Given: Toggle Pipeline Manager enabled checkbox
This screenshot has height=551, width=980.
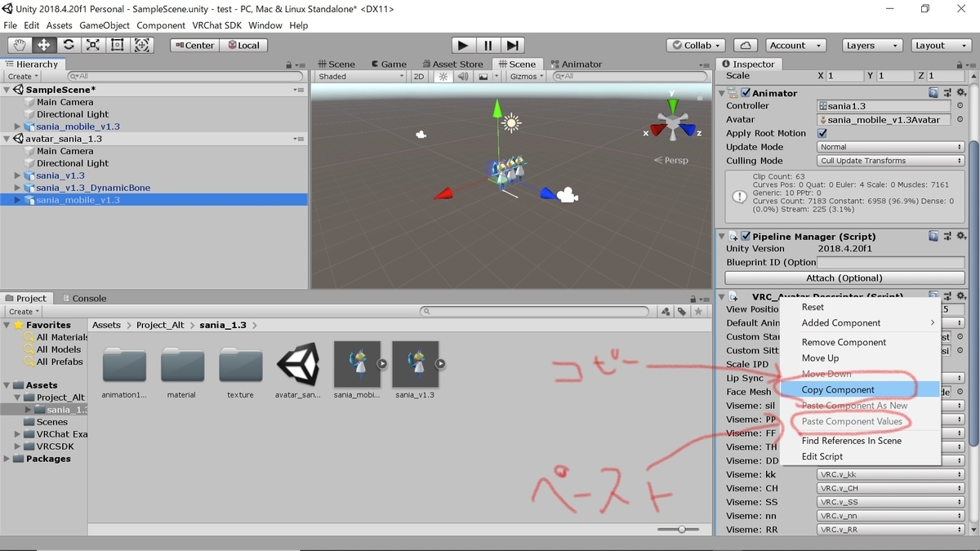Looking at the screenshot, I should tap(745, 236).
